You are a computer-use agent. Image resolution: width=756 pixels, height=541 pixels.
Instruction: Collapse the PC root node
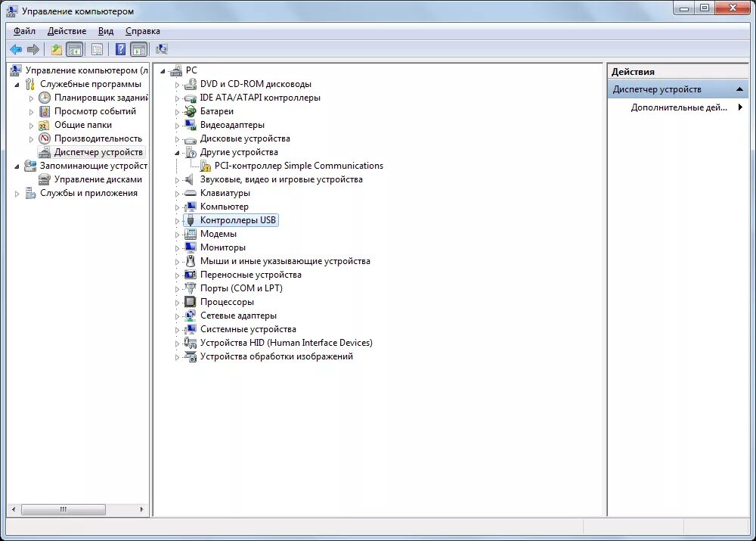tap(163, 71)
